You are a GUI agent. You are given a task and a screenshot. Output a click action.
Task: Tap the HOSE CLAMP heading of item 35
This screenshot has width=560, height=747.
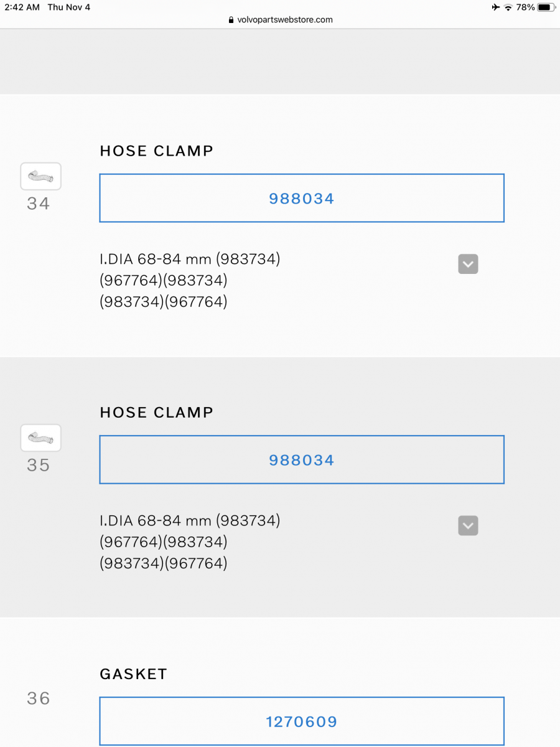point(156,412)
